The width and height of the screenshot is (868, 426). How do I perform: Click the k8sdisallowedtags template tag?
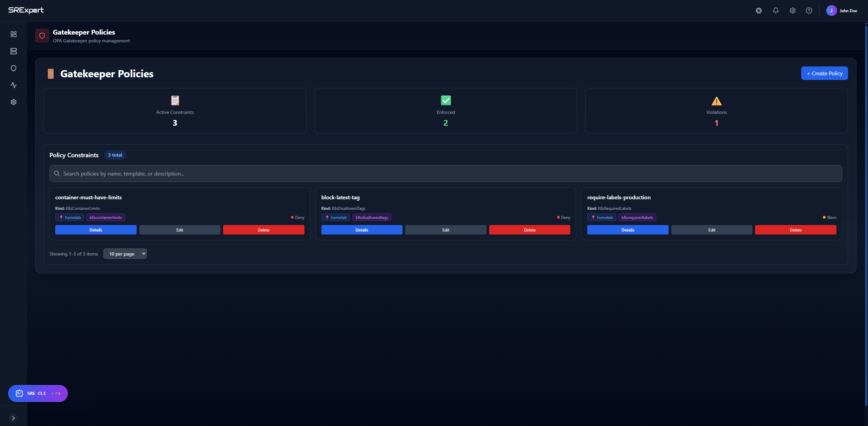pyautogui.click(x=372, y=218)
